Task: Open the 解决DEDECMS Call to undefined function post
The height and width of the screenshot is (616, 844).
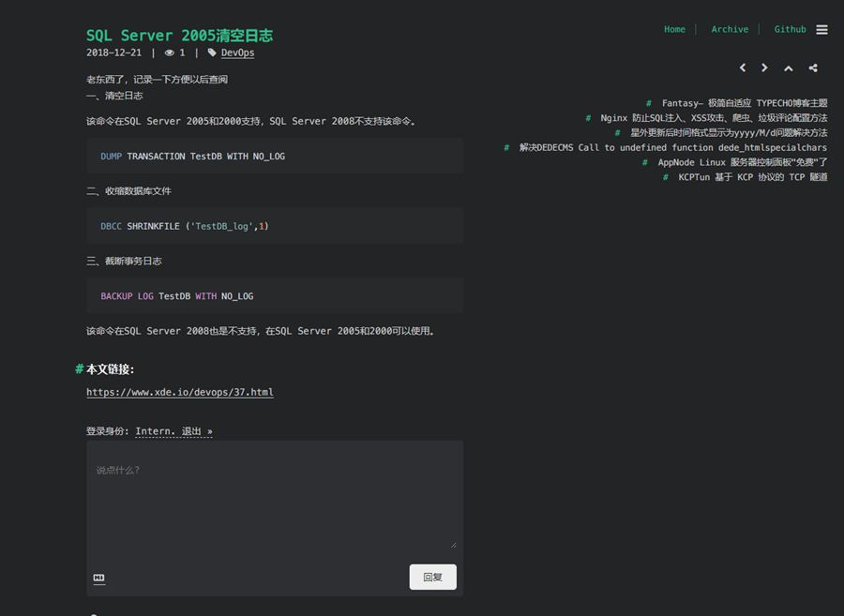Action: tap(672, 147)
